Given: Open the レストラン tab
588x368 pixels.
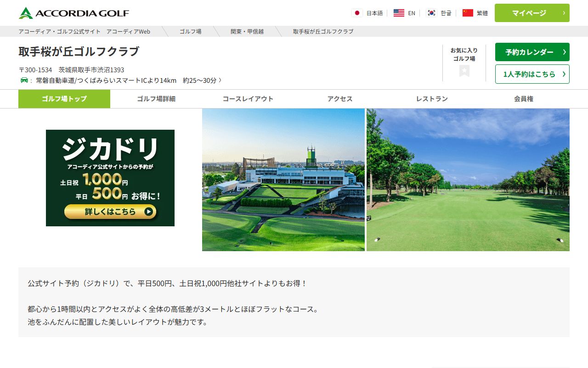Looking at the screenshot, I should click(432, 99).
